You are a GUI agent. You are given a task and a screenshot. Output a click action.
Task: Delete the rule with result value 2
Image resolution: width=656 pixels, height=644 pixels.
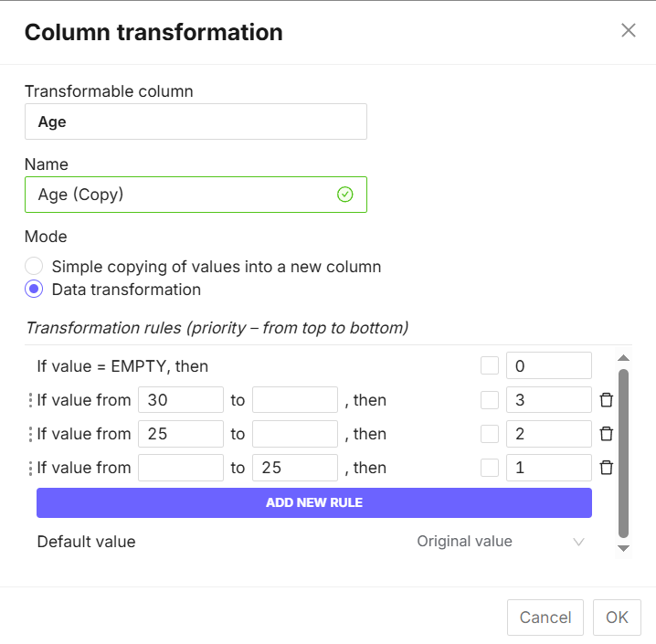[x=607, y=434]
